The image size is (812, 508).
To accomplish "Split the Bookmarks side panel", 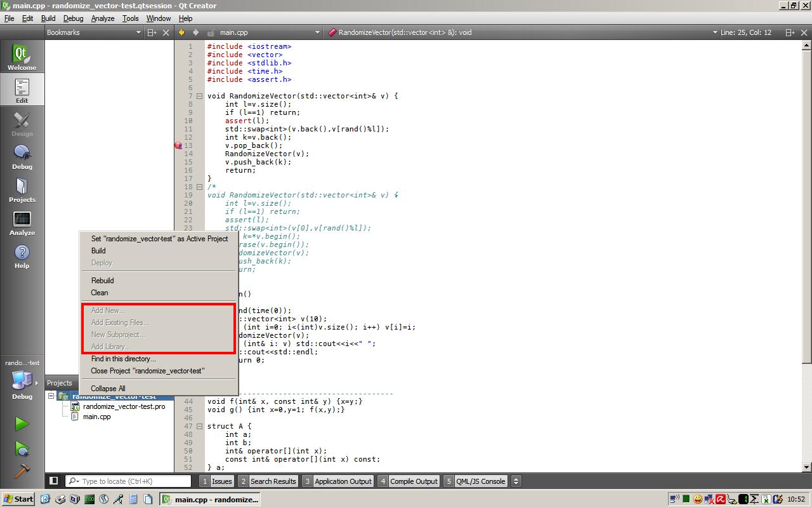I will click(x=152, y=32).
